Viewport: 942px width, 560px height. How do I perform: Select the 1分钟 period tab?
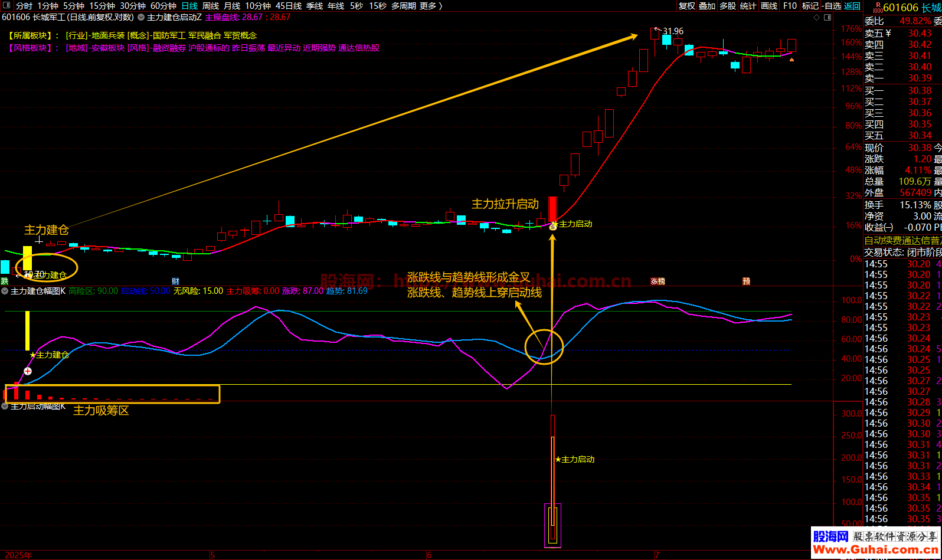click(48, 6)
